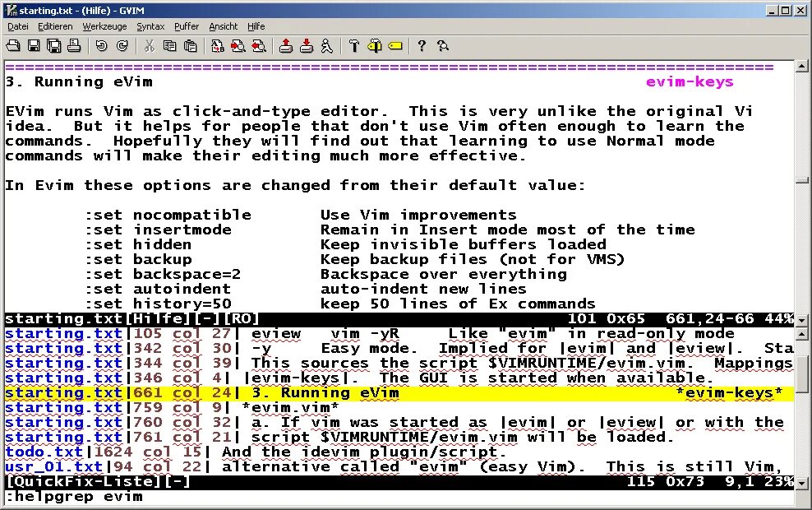
Task: Click the Build Tags icon
Action: tap(375, 46)
